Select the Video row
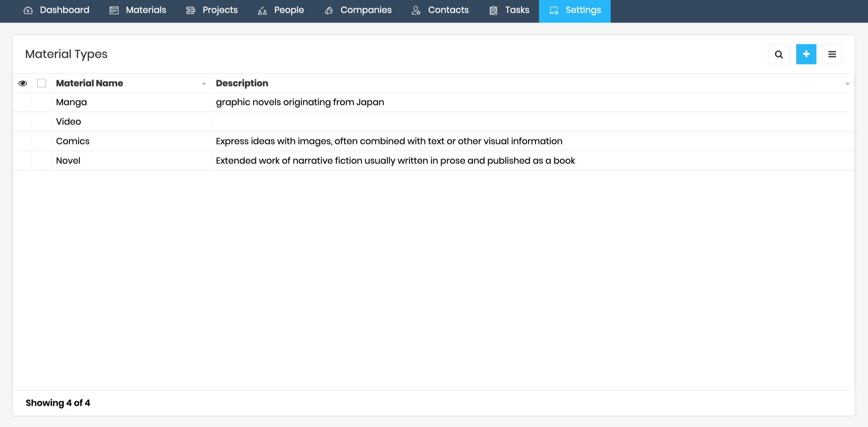868x427 pixels. 433,122
